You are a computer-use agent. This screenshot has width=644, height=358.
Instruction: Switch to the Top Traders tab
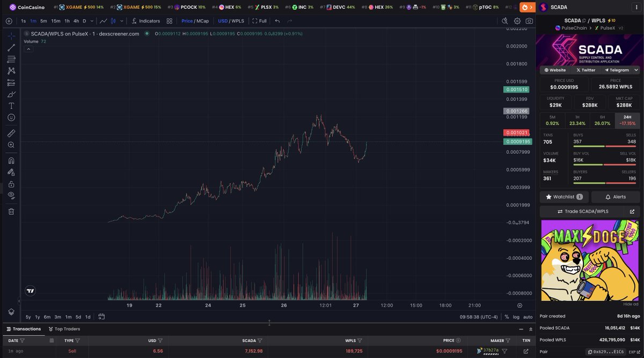(64, 329)
